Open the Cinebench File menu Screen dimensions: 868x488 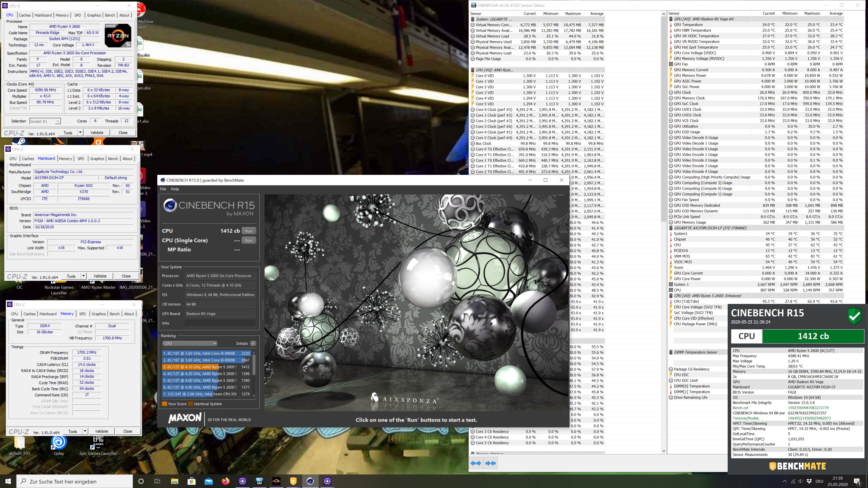pos(163,189)
